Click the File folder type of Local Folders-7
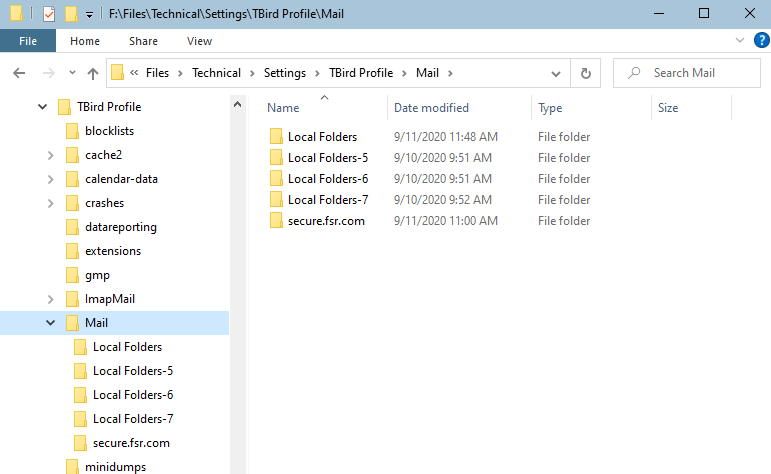The width and height of the screenshot is (771, 474). (564, 200)
